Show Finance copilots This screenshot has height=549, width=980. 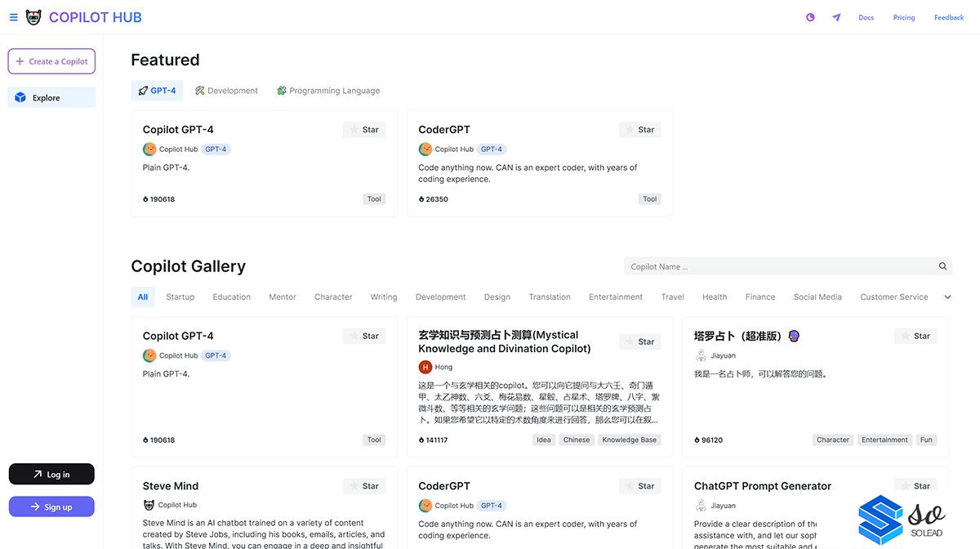pyautogui.click(x=760, y=297)
